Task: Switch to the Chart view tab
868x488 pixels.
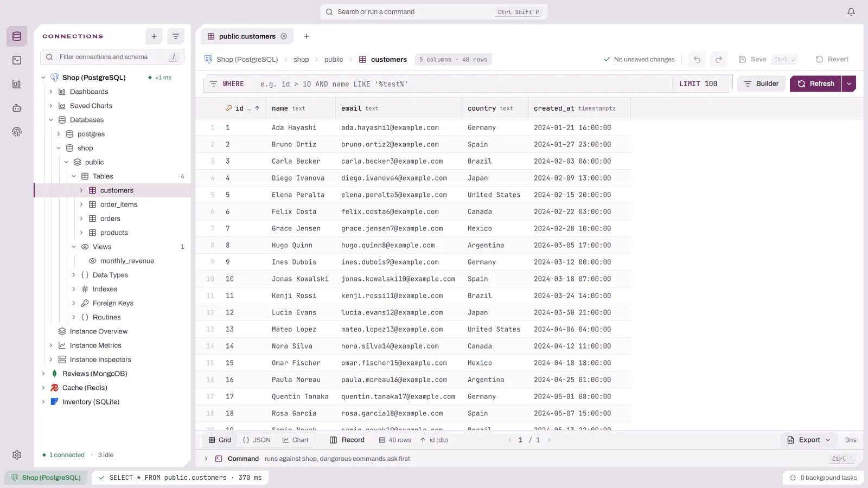Action: pyautogui.click(x=295, y=440)
